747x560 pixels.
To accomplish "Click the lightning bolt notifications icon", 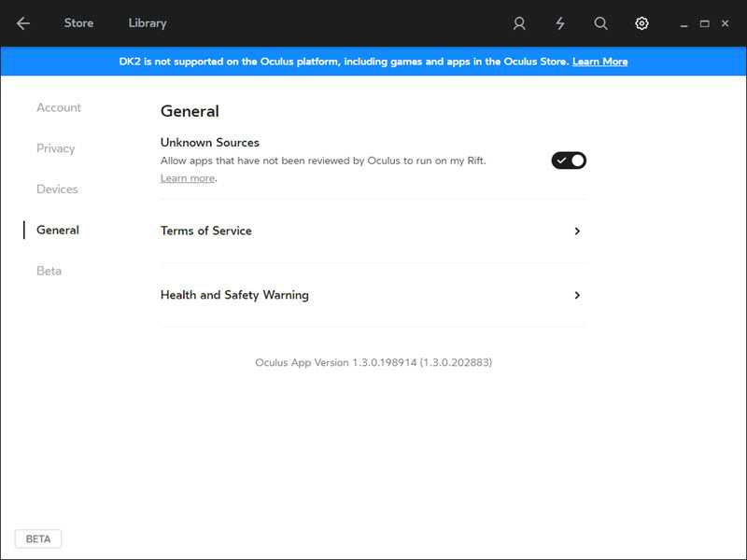I will click(560, 23).
